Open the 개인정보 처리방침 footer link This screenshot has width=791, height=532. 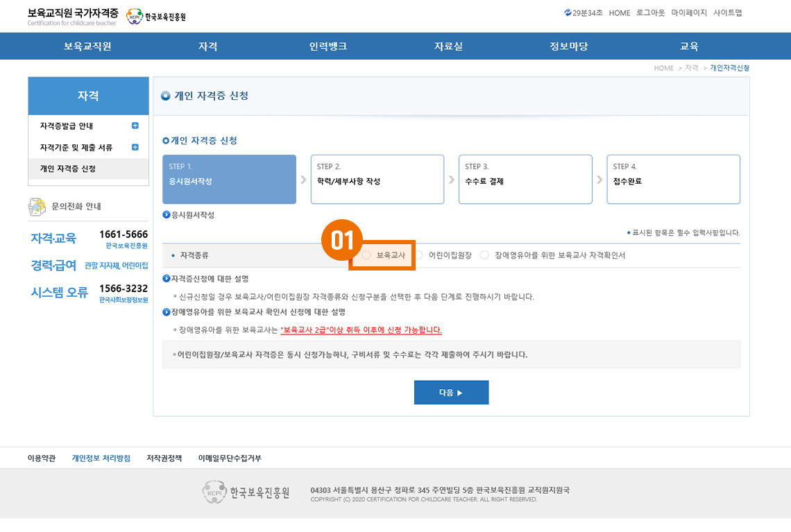coord(101,458)
